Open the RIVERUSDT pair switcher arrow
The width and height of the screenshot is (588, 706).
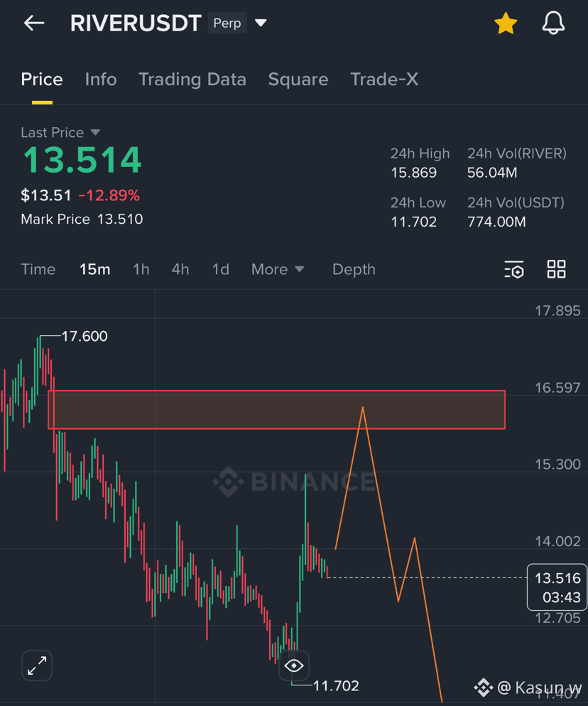[x=261, y=23]
